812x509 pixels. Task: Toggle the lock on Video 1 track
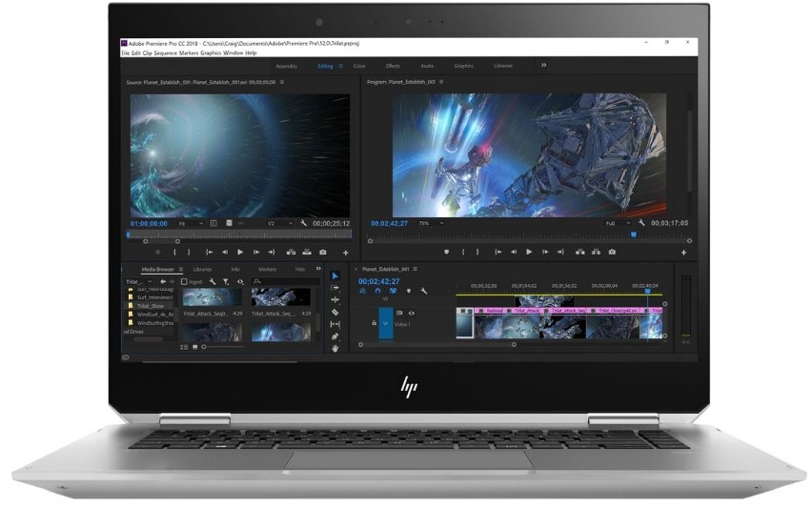coord(374,324)
